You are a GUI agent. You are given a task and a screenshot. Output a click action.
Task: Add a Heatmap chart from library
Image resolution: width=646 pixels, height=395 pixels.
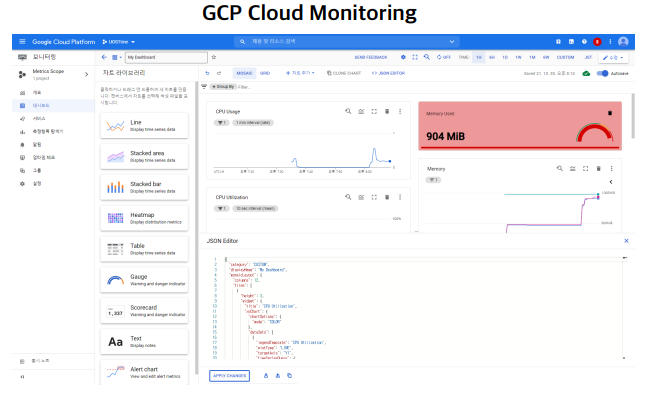[x=144, y=218]
